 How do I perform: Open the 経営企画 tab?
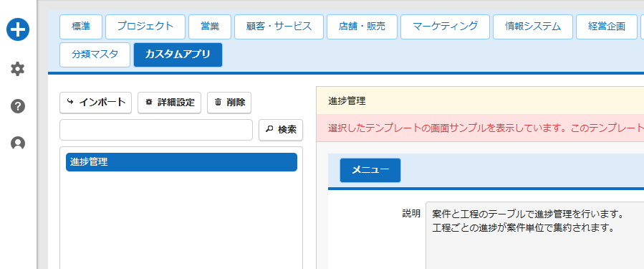click(x=607, y=27)
